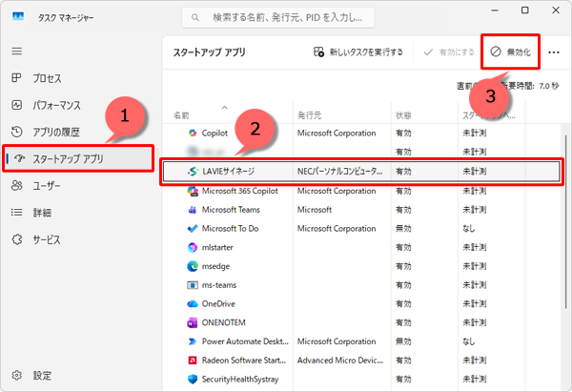Click the Microsoft Teams icon in list
The image size is (572, 392).
(193, 209)
